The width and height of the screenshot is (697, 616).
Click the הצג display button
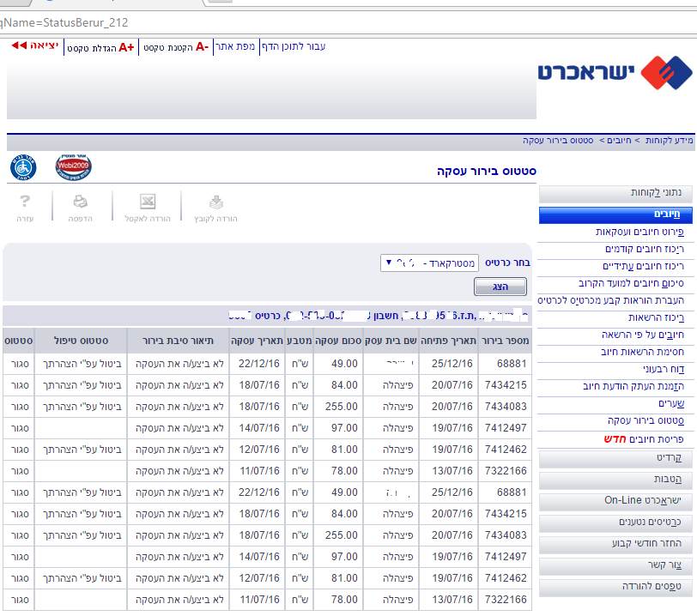coord(500,287)
